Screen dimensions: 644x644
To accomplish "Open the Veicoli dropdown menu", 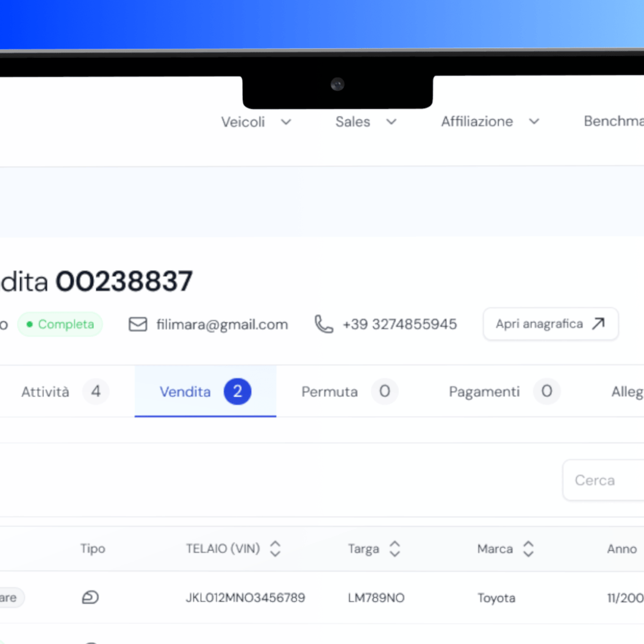I will pyautogui.click(x=256, y=122).
